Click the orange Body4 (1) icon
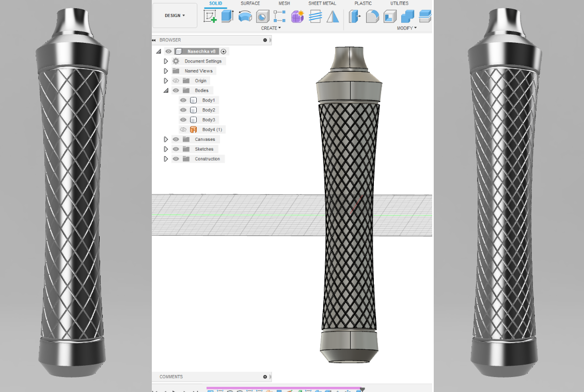584x392 pixels. 193,129
